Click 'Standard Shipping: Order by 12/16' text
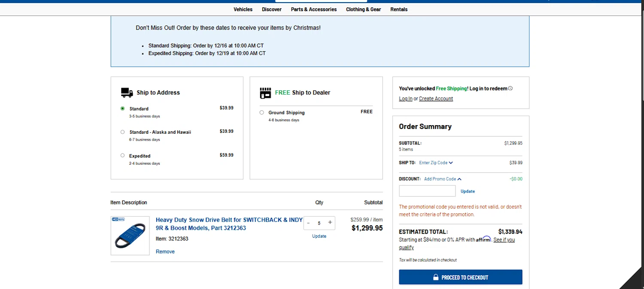Screen dimensions: 644x289 coord(206,46)
